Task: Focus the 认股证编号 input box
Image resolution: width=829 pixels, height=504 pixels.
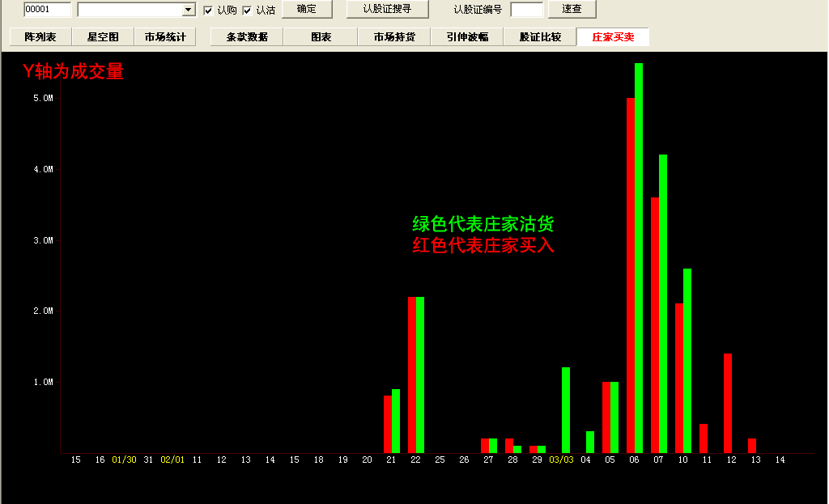Action: pos(526,10)
